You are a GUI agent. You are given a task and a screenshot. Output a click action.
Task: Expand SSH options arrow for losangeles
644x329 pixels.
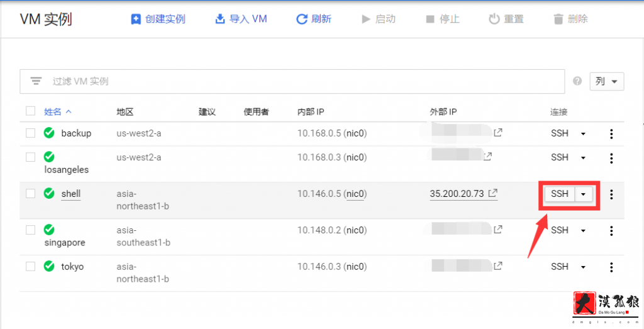click(x=583, y=158)
